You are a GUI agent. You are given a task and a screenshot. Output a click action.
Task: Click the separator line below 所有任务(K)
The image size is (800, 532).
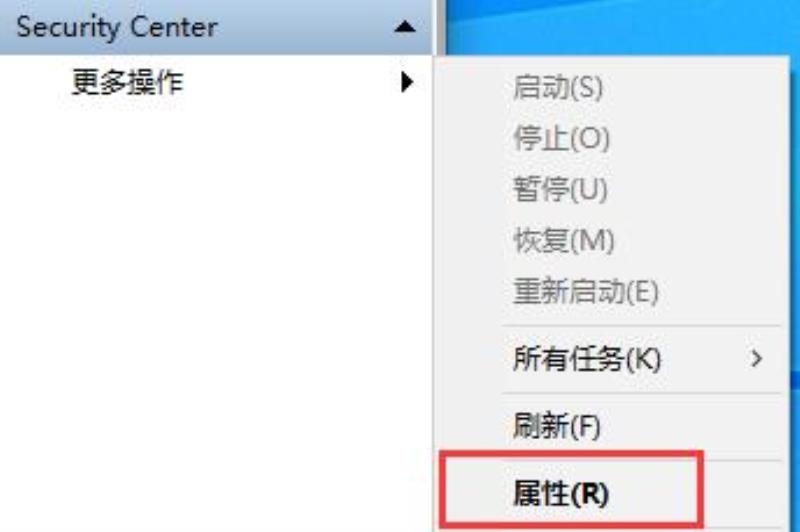tap(641, 393)
